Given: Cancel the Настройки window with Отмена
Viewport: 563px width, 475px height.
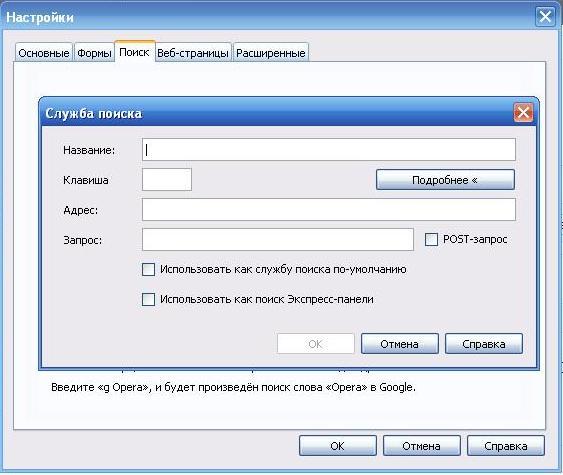Looking at the screenshot, I should (x=422, y=446).
